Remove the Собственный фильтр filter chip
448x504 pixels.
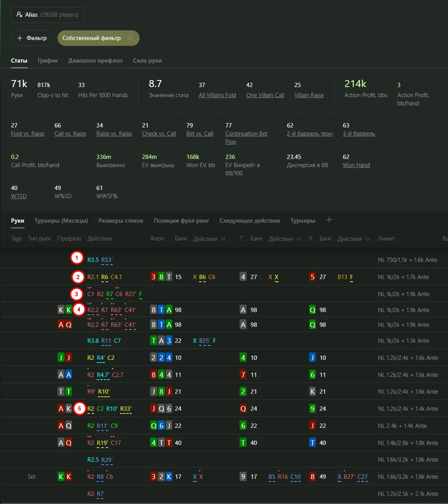(130, 38)
